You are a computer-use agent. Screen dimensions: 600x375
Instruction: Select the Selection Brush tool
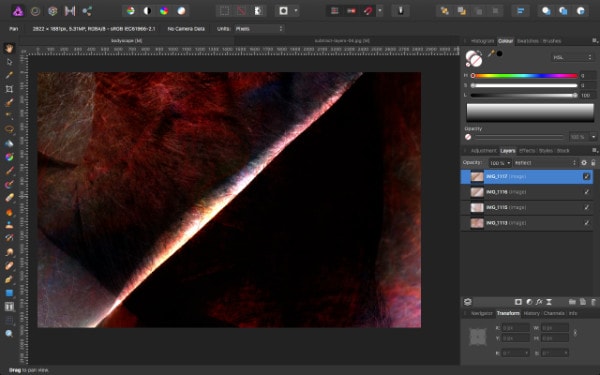coord(9,103)
